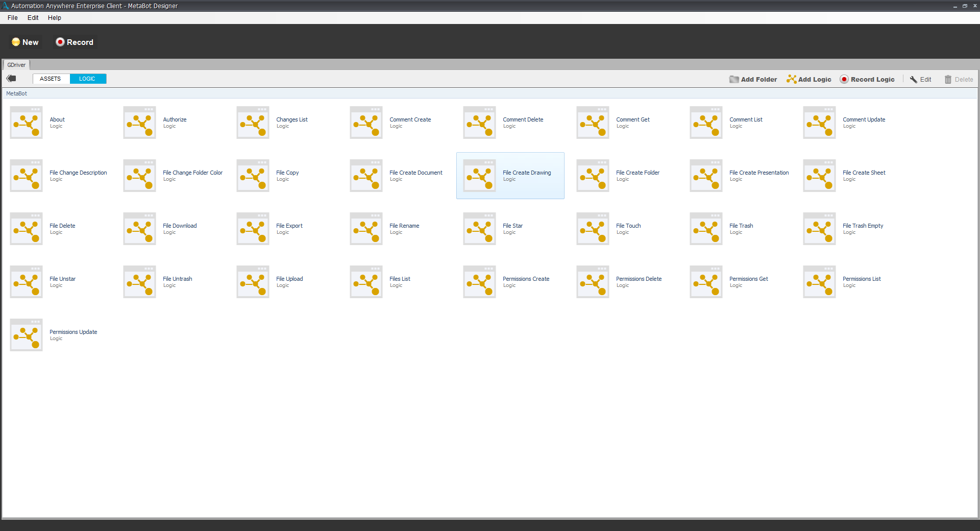Click the 'Permissions Delete' label text
980x531 pixels.
pyautogui.click(x=639, y=279)
